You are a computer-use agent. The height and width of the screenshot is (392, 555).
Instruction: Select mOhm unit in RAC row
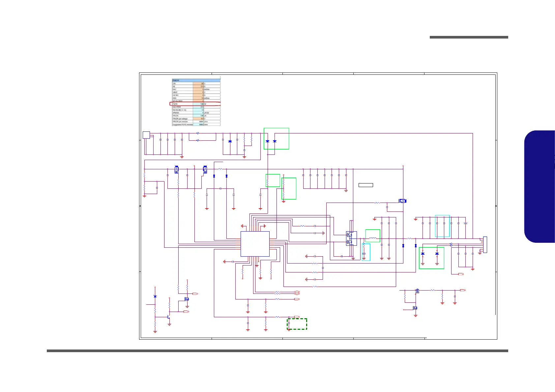(212, 89)
